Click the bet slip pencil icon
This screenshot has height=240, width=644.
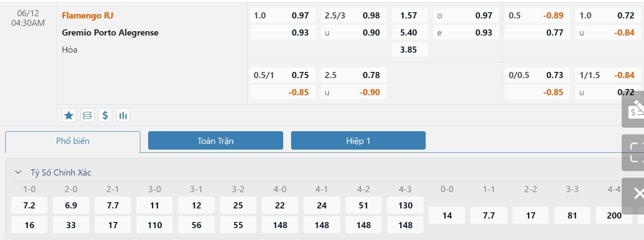(x=634, y=110)
